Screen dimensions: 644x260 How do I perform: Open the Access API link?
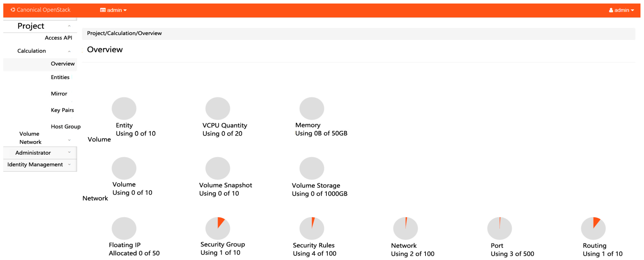[x=58, y=38]
